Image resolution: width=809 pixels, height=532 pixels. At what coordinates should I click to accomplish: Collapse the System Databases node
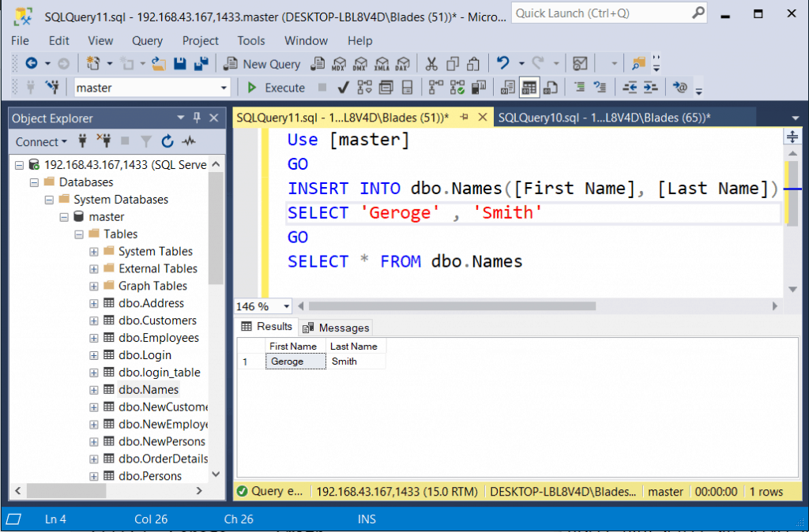(x=48, y=199)
